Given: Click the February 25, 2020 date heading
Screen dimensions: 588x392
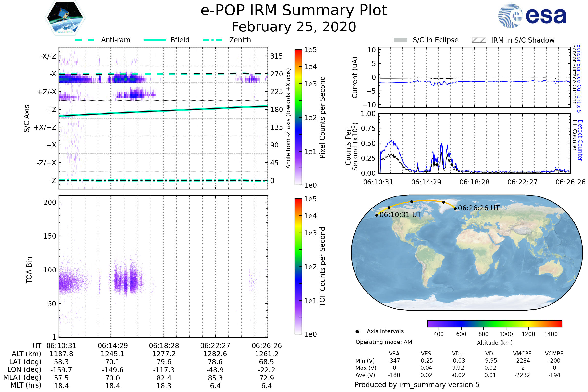Looking at the screenshot, I should click(294, 27).
